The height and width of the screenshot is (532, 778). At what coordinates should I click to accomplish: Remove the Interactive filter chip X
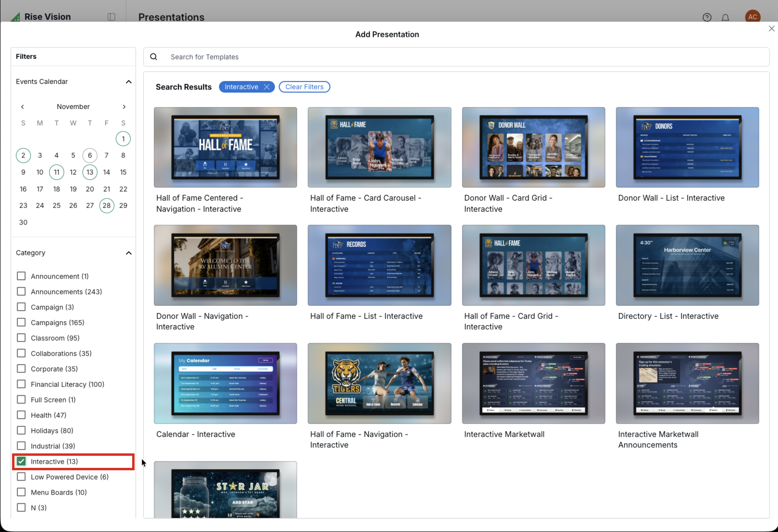(x=266, y=87)
